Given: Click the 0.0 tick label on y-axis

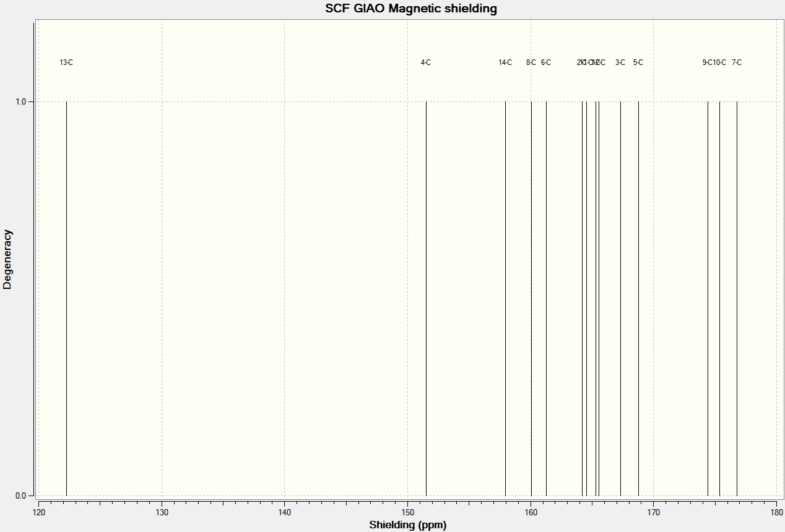Looking at the screenshot, I should pos(20,496).
